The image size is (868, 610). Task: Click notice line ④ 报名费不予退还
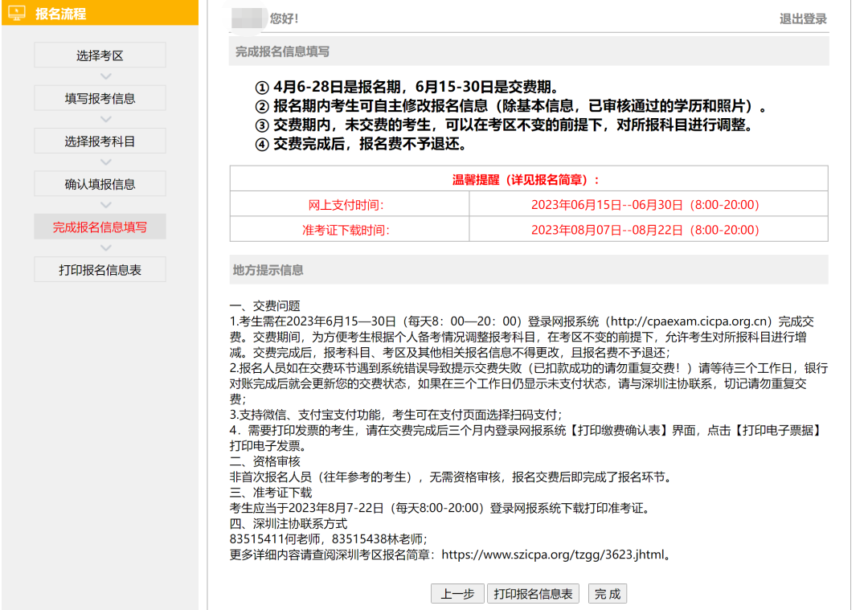pyautogui.click(x=361, y=144)
